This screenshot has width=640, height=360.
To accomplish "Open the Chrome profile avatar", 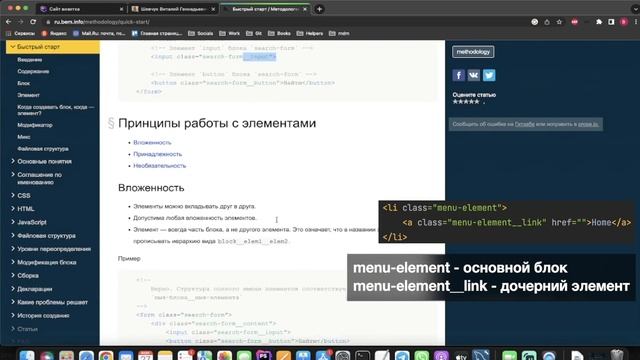I will pos(623,22).
